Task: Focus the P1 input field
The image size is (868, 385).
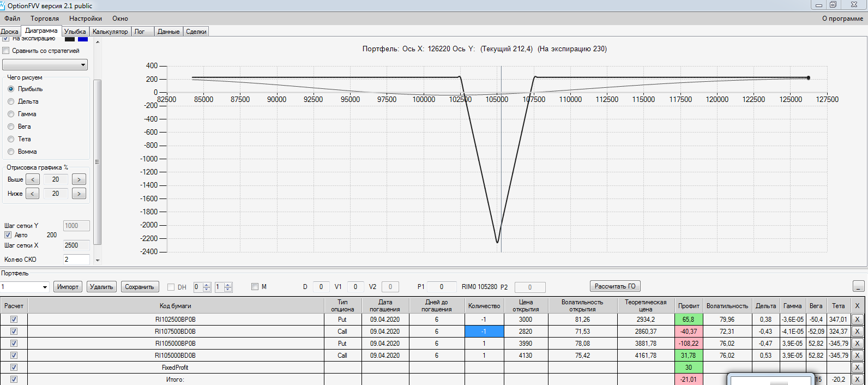Action: point(442,287)
